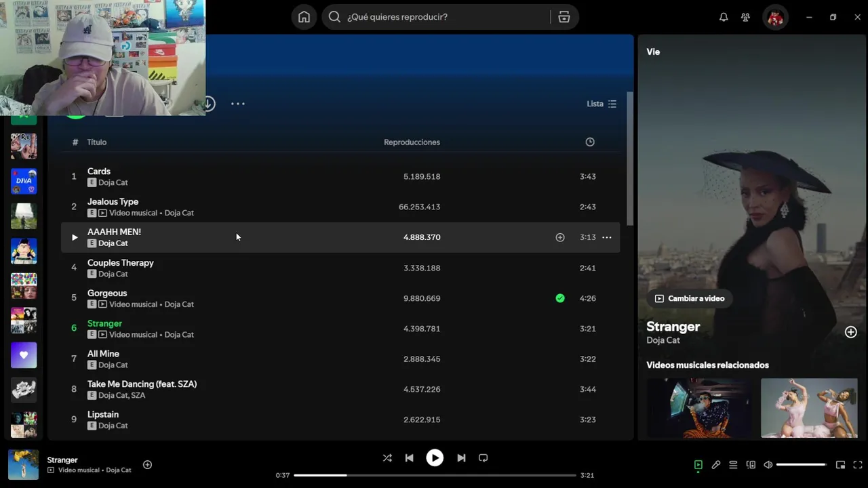Seek in the song progress bar
Viewport: 868px width, 488px height.
435,475
